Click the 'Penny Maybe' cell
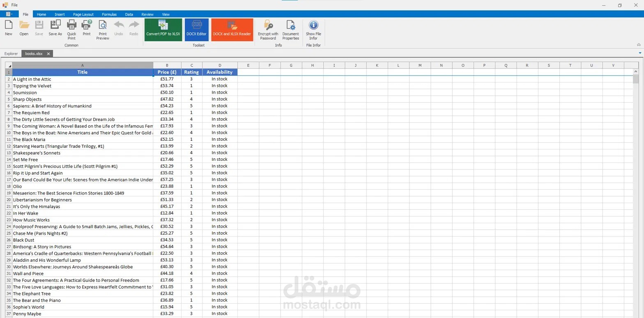This screenshot has width=644, height=318. [x=83, y=313]
